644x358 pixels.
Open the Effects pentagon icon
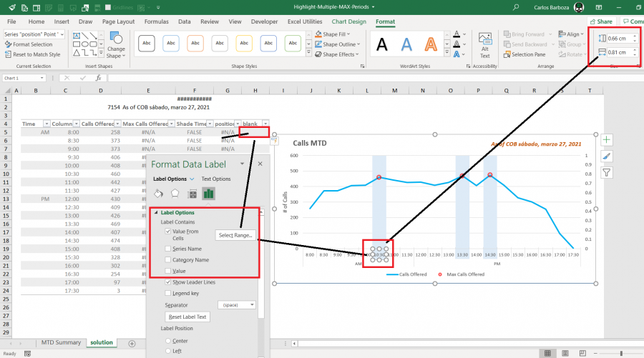tap(175, 194)
